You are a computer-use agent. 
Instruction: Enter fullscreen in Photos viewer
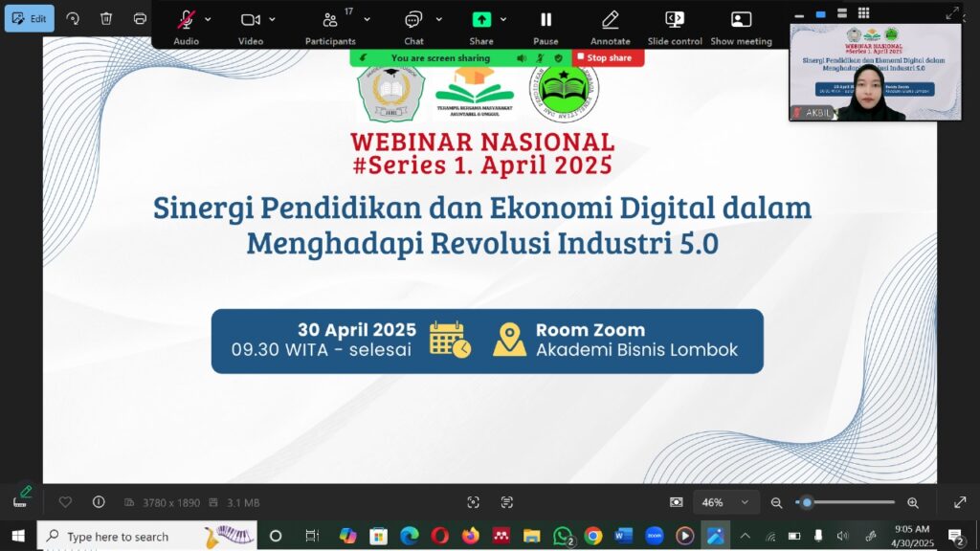click(960, 502)
